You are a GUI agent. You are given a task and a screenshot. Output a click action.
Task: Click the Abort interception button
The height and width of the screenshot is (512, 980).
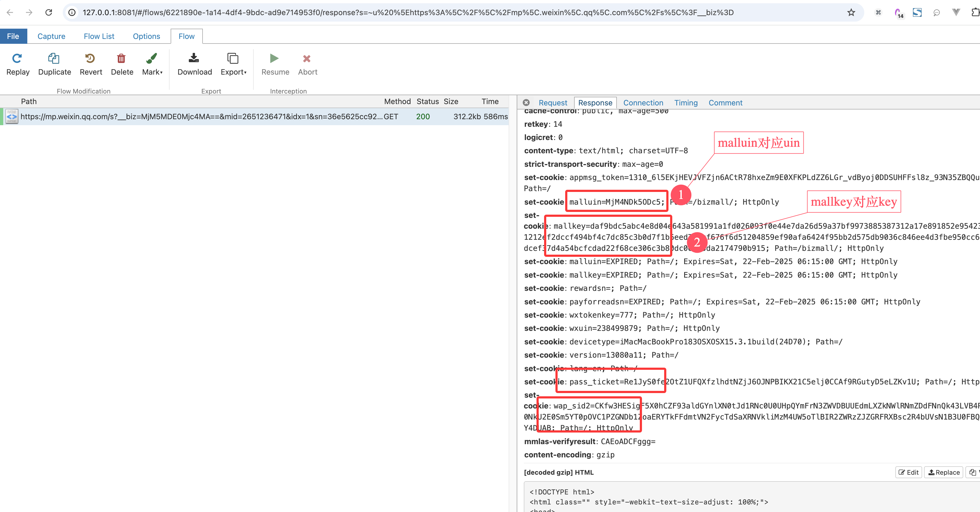coord(307,64)
